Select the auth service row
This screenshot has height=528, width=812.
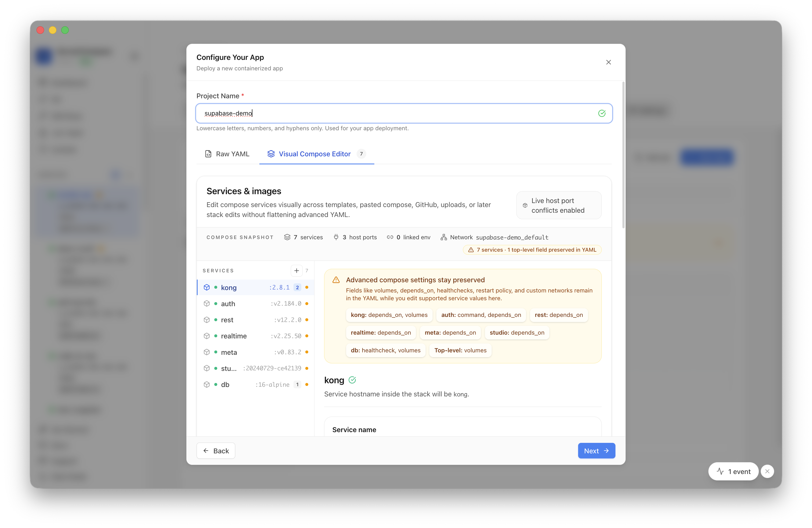click(256, 303)
